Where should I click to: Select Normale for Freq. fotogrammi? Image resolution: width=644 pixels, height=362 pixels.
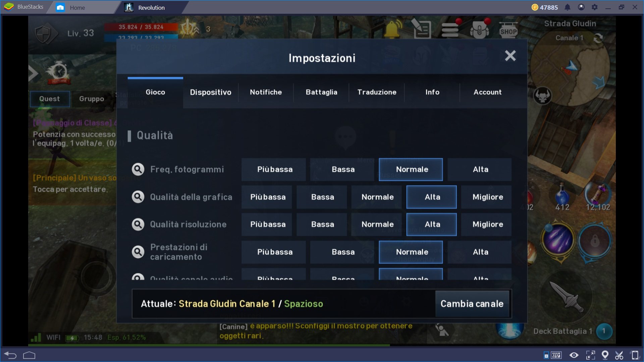tap(411, 169)
